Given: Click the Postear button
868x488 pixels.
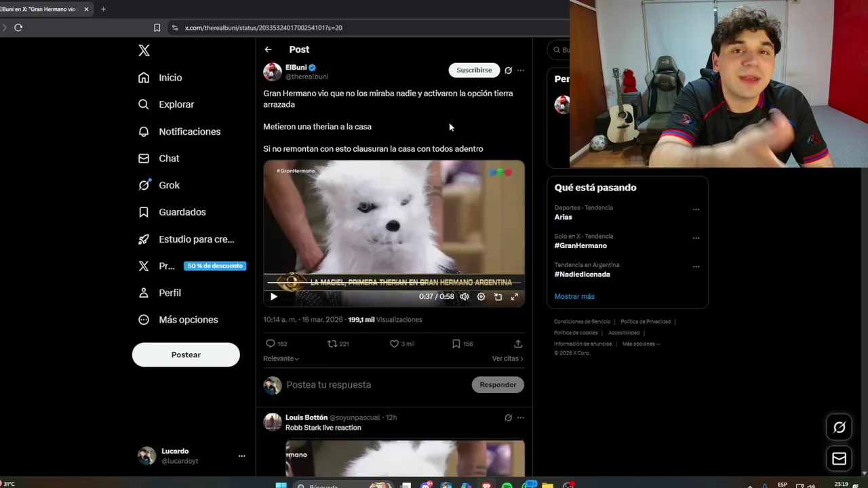Looking at the screenshot, I should point(186,354).
